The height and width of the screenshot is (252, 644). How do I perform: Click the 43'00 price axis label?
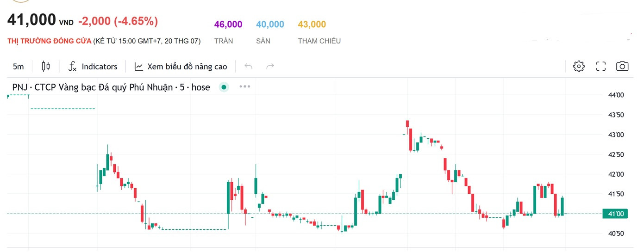tap(616, 135)
